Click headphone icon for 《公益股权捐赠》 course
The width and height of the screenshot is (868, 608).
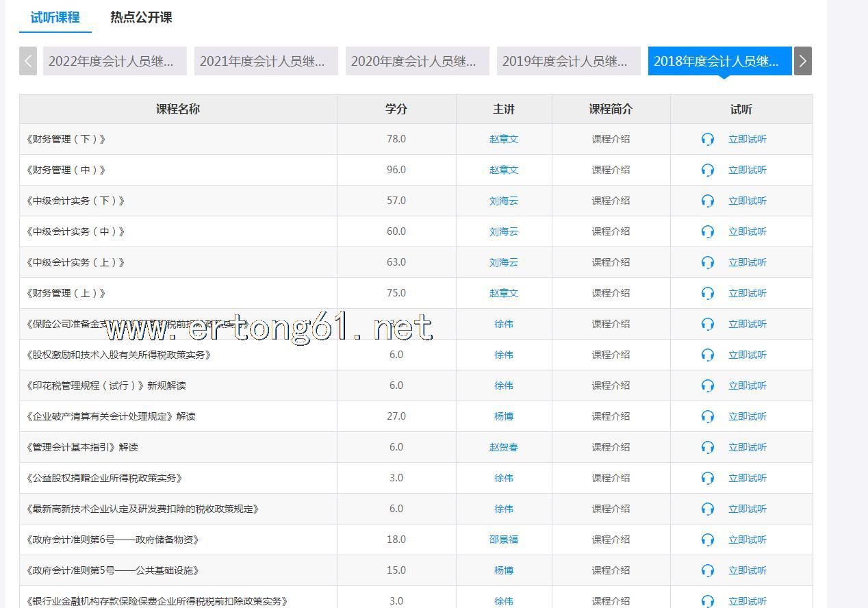708,479
